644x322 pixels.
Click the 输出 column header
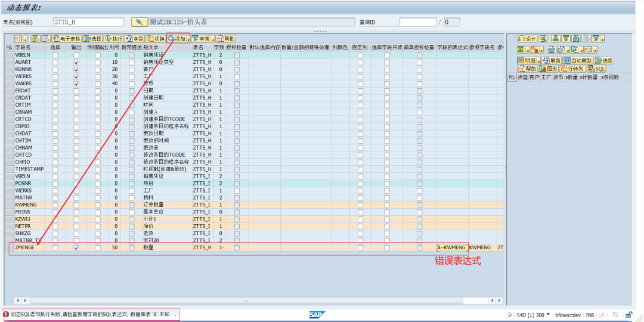(x=76, y=48)
